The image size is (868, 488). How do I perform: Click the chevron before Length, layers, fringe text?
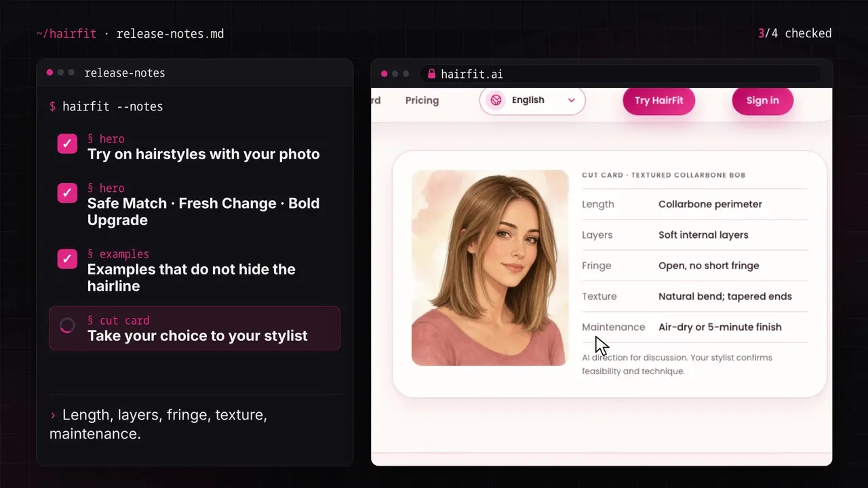point(53,415)
